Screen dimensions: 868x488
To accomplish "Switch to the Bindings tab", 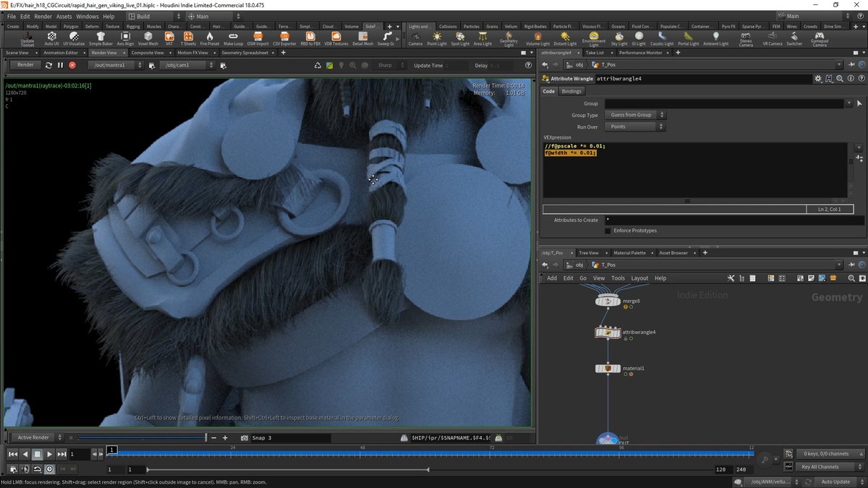I will click(x=571, y=91).
